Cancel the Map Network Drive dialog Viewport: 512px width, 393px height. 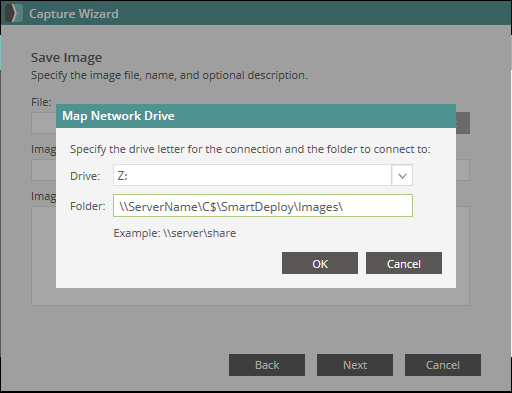(x=404, y=263)
